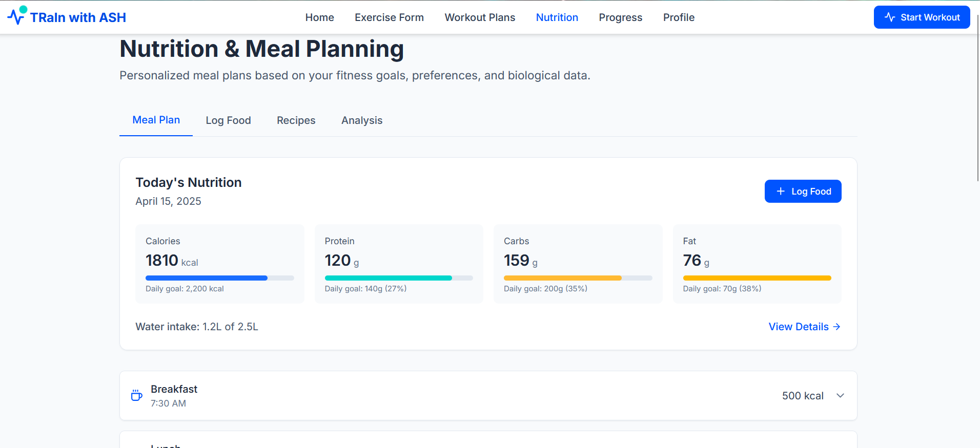Open the Exercise Form page
This screenshot has width=980, height=448.
coord(389,17)
